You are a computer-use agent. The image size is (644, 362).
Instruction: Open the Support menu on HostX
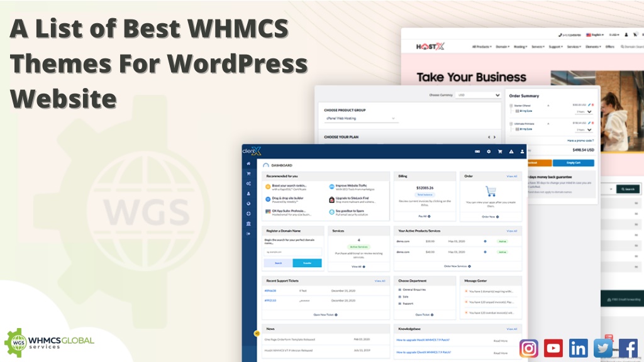point(556,47)
